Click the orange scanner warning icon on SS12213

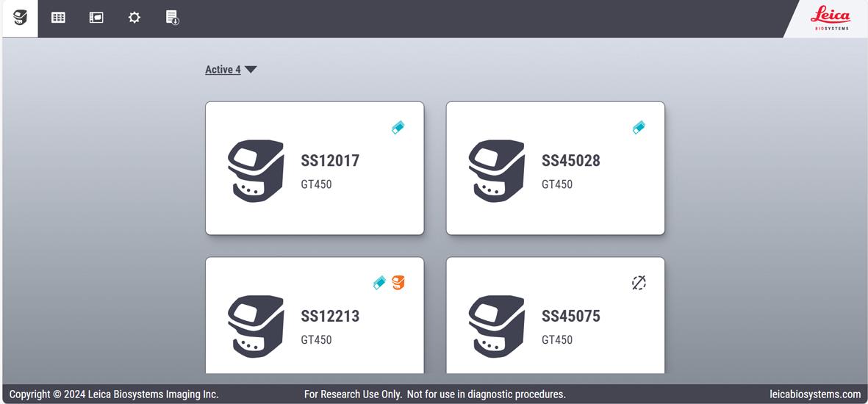pos(398,283)
